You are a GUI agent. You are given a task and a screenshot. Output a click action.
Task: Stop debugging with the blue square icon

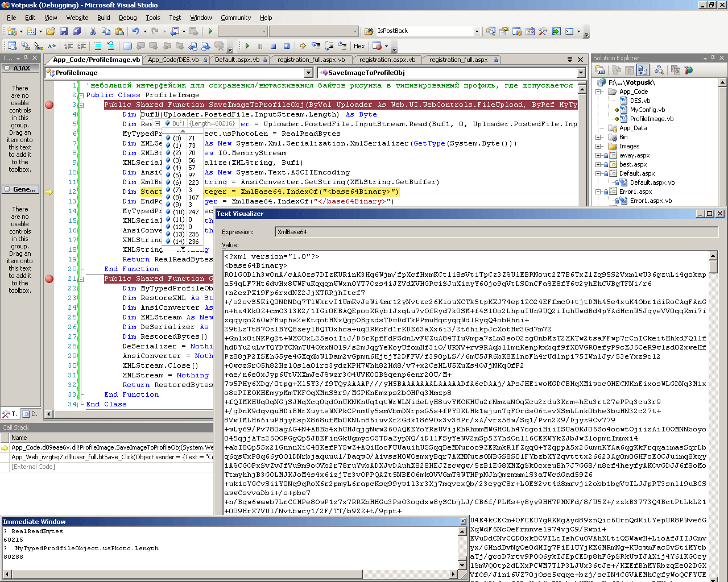pyautogui.click(x=273, y=46)
